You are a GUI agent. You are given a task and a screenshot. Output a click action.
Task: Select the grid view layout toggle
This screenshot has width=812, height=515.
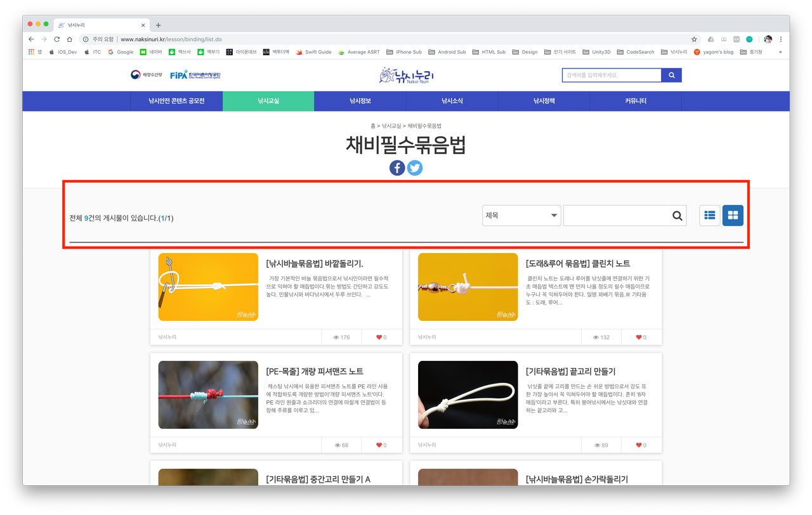point(733,215)
